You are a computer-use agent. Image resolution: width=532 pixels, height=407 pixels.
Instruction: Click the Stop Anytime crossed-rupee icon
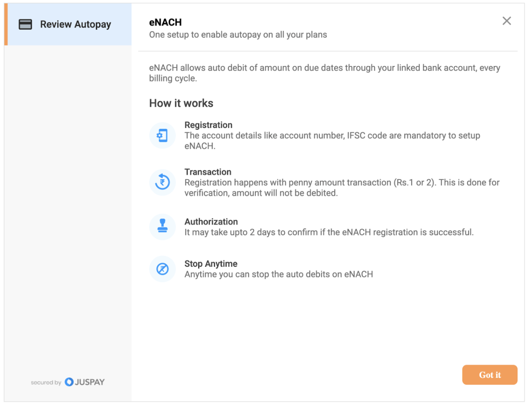(162, 269)
